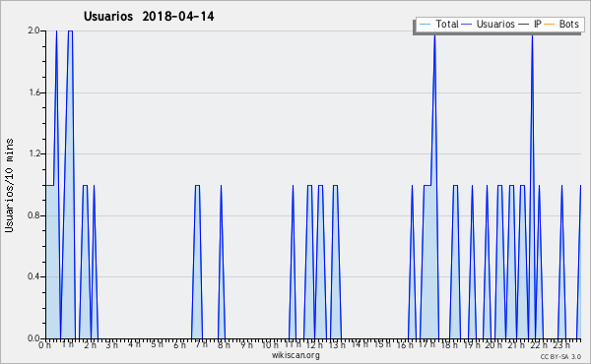Image resolution: width=591 pixels, height=364 pixels.
Task: Click the 20 h x-axis label
Action: click(493, 344)
